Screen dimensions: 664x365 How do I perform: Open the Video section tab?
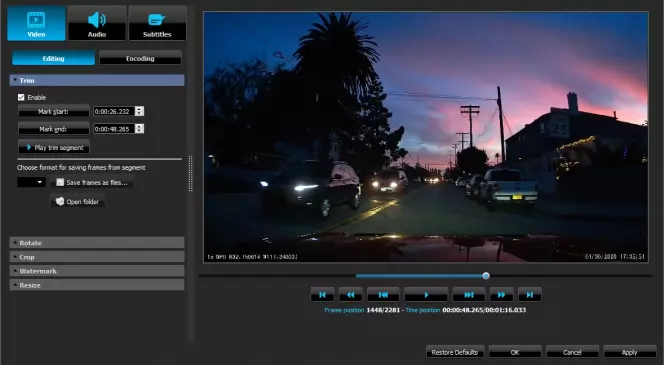pyautogui.click(x=36, y=23)
